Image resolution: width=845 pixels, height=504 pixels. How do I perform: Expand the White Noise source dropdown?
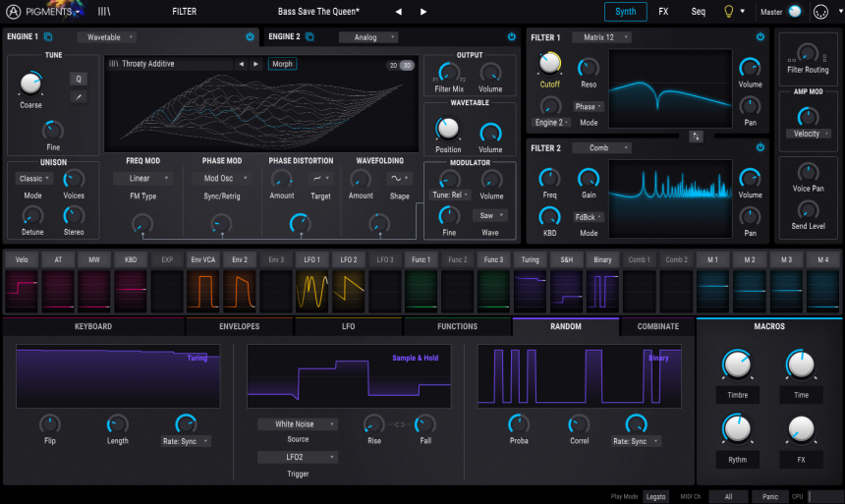[x=298, y=424]
